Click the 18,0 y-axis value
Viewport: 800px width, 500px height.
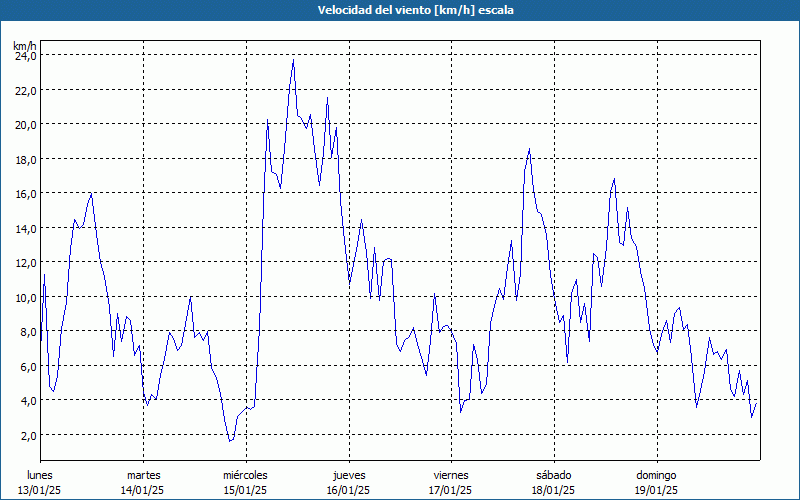pyautogui.click(x=26, y=159)
